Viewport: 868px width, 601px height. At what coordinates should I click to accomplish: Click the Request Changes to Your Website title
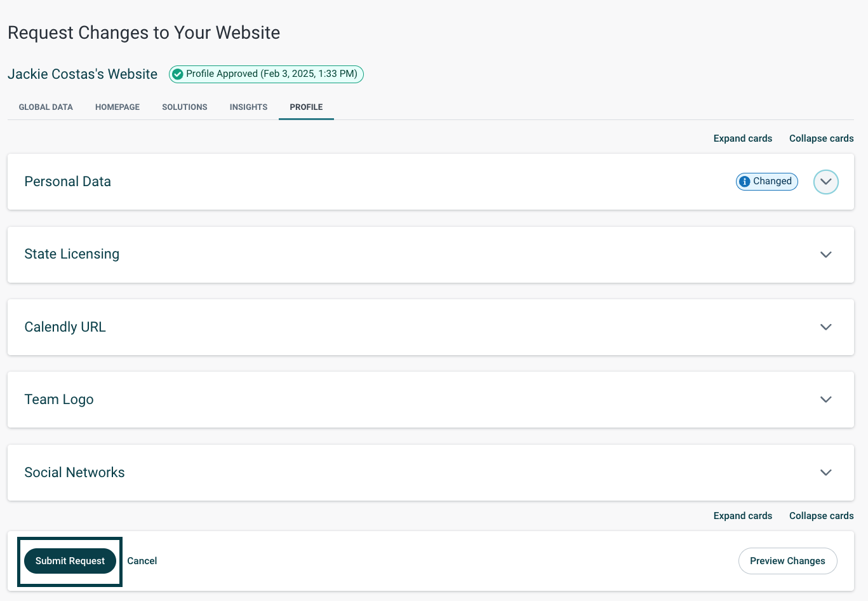tap(144, 32)
